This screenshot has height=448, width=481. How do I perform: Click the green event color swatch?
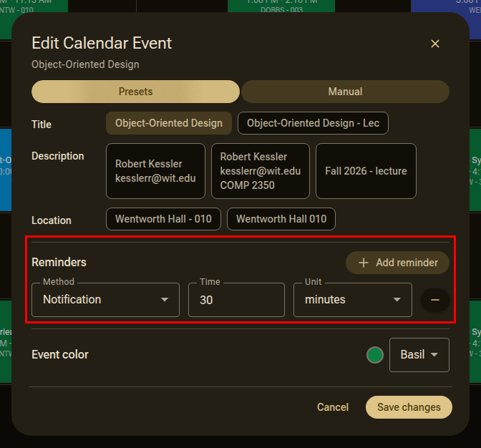[x=375, y=355]
